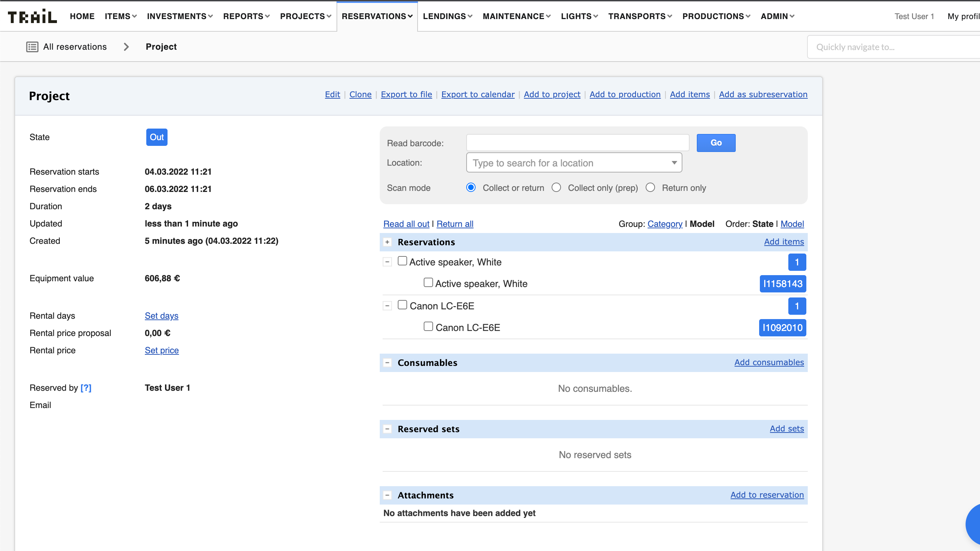The image size is (980, 551).
Task: Open the Productions menu
Action: pyautogui.click(x=716, y=16)
